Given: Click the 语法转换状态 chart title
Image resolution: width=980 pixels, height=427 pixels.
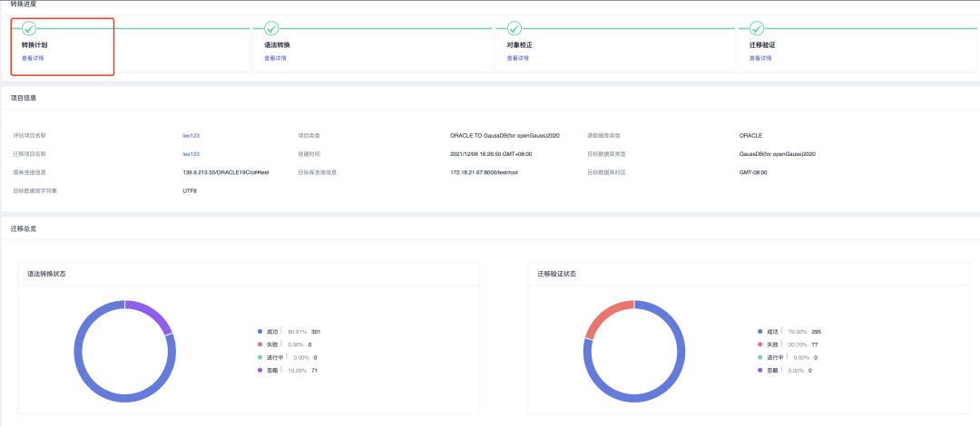Looking at the screenshot, I should pos(47,274).
